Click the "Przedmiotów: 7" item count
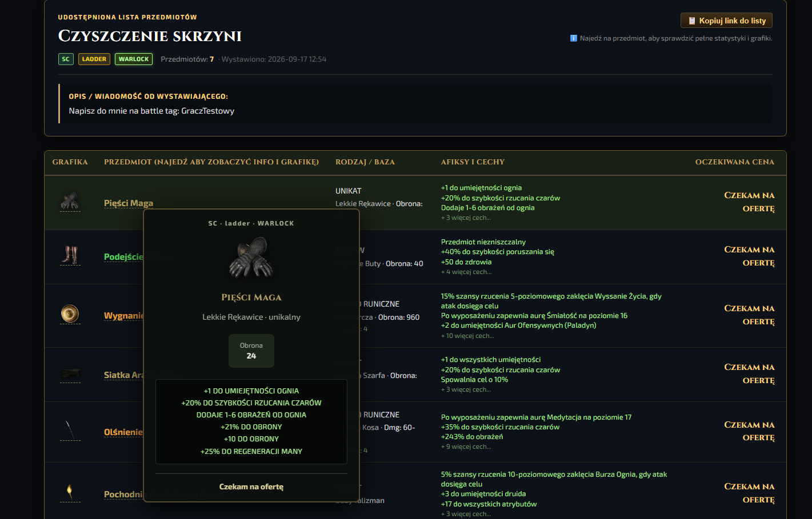The height and width of the screenshot is (519, 812). coord(187,59)
